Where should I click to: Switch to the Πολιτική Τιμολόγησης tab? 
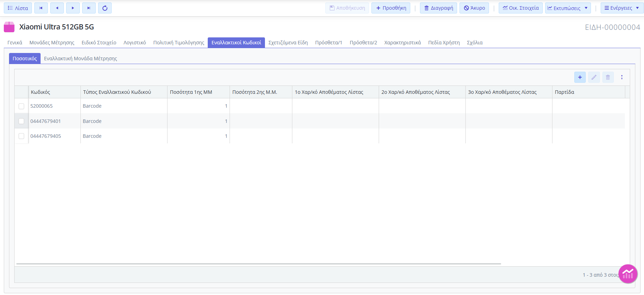pyautogui.click(x=179, y=43)
